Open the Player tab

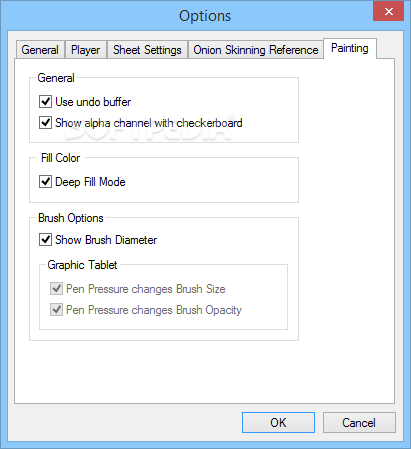click(x=86, y=50)
